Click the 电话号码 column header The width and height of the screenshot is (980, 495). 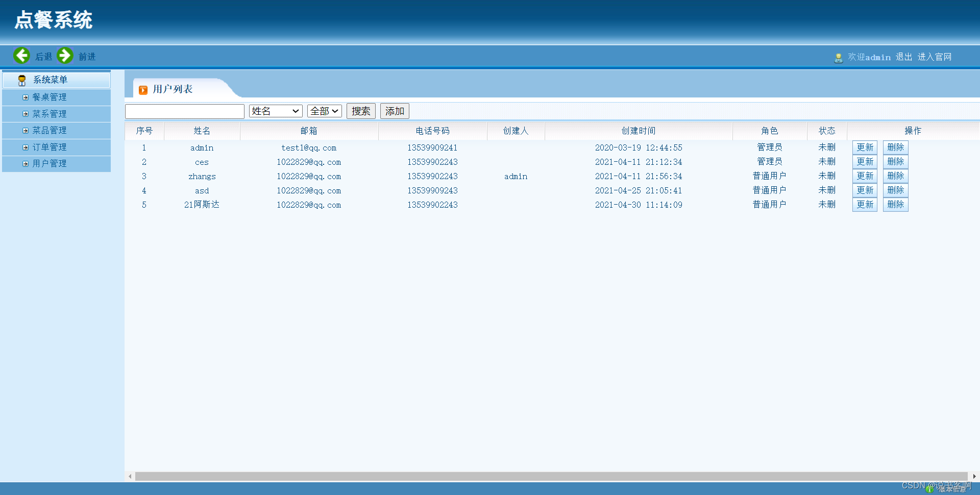(432, 131)
